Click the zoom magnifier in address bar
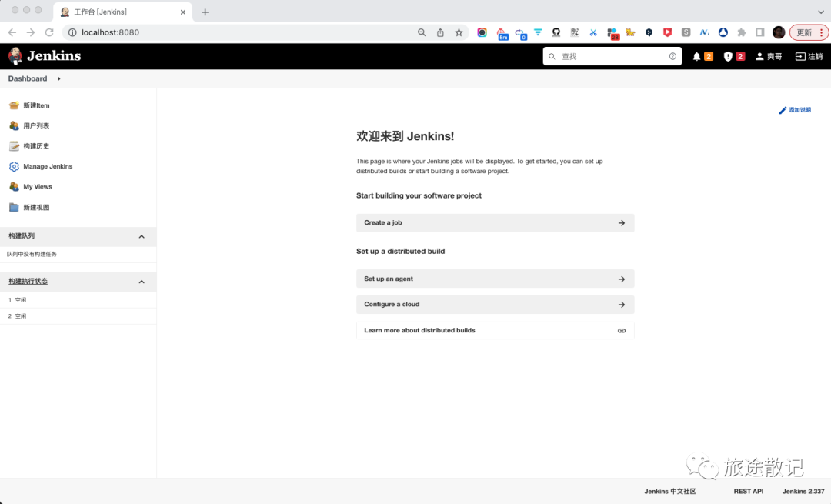The width and height of the screenshot is (831, 504). pyautogui.click(x=422, y=32)
